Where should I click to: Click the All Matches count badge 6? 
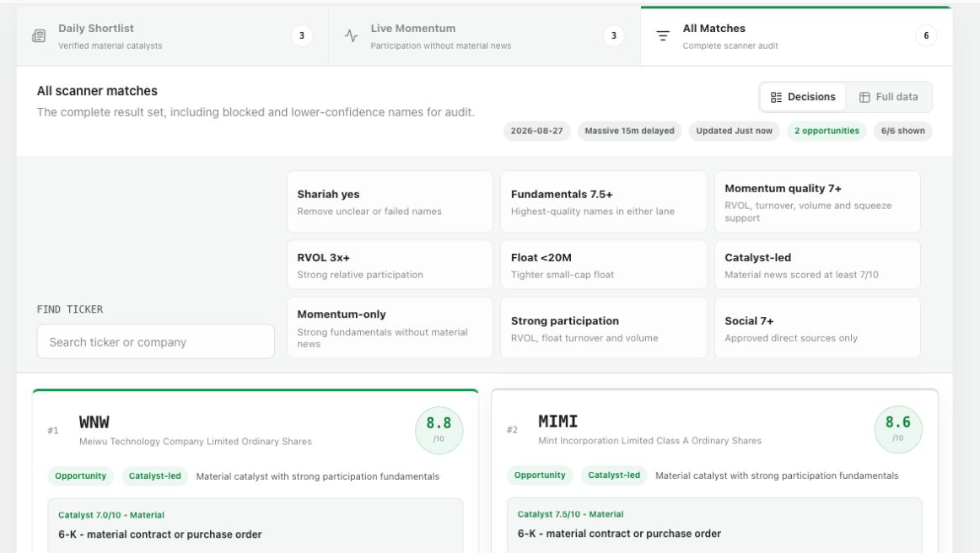click(926, 35)
